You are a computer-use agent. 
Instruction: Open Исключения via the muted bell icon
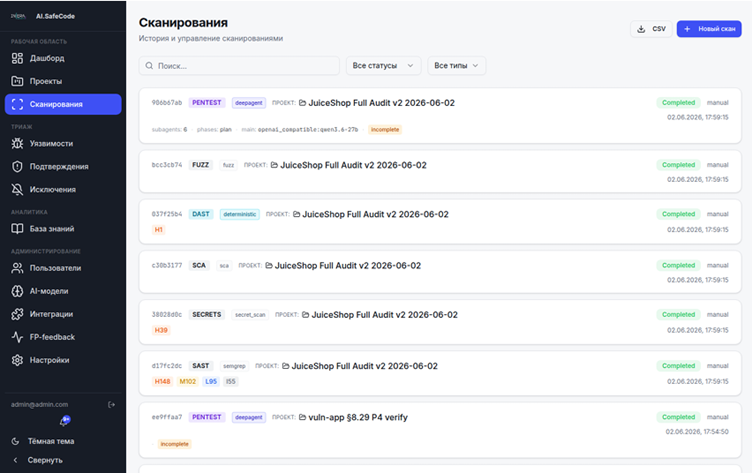click(x=17, y=189)
